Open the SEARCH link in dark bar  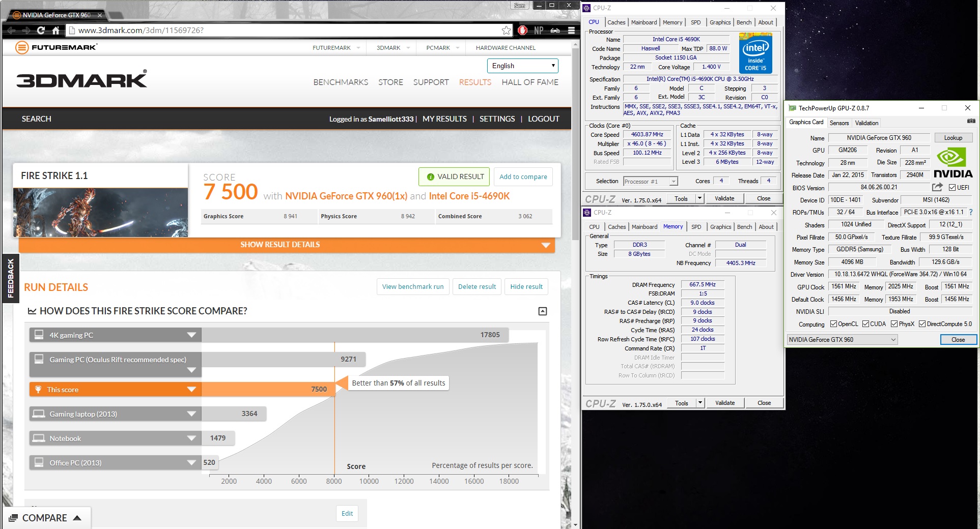click(x=36, y=119)
